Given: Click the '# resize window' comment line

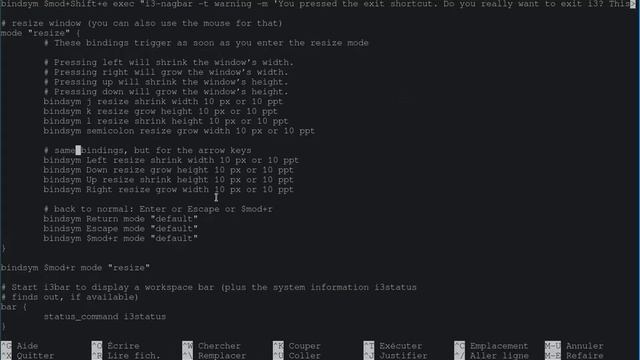Looking at the screenshot, I should 142,23.
